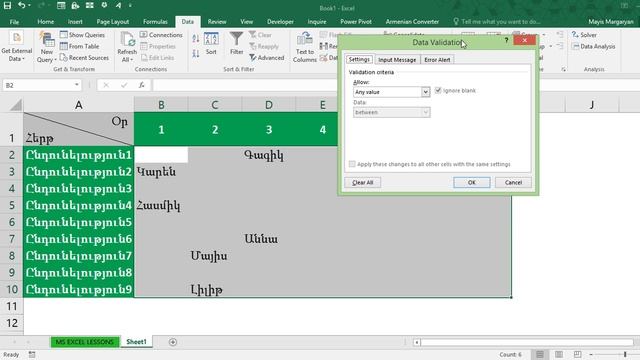Undo the last action

tap(21, 5)
